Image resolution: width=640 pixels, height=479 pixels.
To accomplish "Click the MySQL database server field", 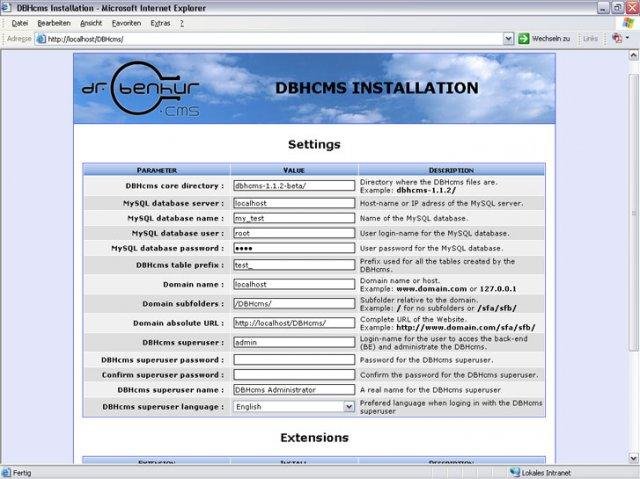I will coord(294,203).
